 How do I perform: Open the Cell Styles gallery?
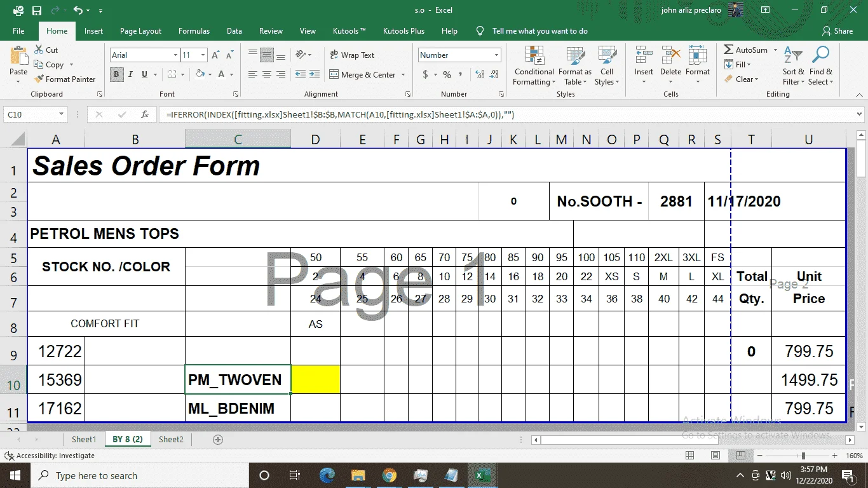[x=607, y=66]
